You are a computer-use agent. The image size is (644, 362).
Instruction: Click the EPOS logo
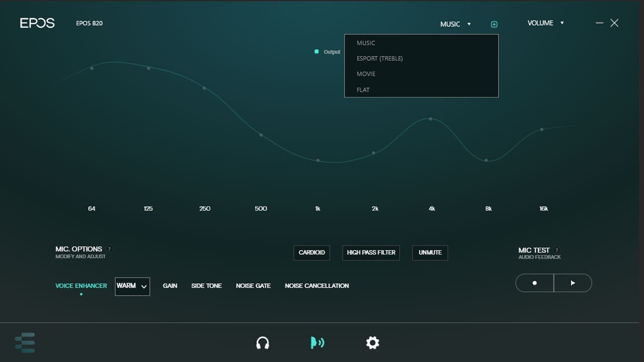coord(37,23)
